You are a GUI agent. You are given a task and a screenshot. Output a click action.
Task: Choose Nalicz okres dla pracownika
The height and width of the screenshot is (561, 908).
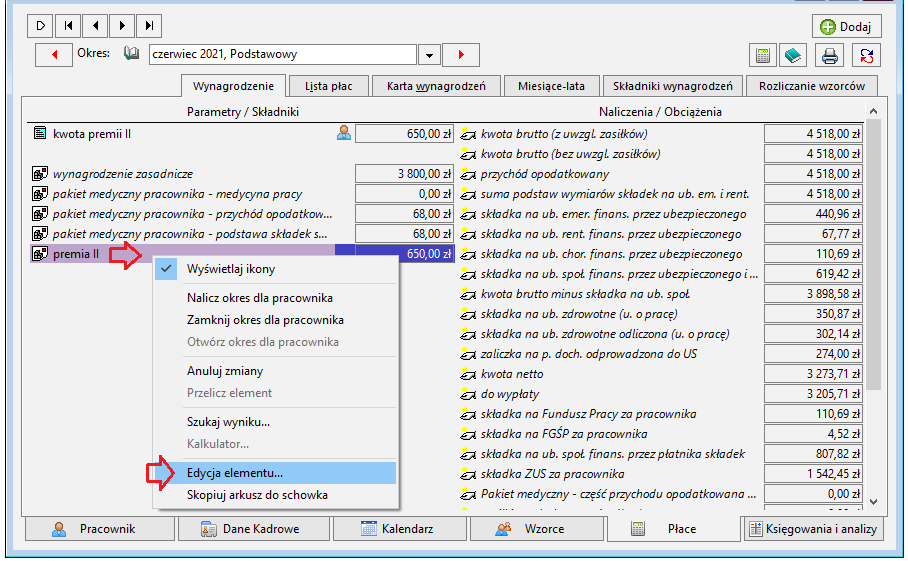tap(276, 298)
